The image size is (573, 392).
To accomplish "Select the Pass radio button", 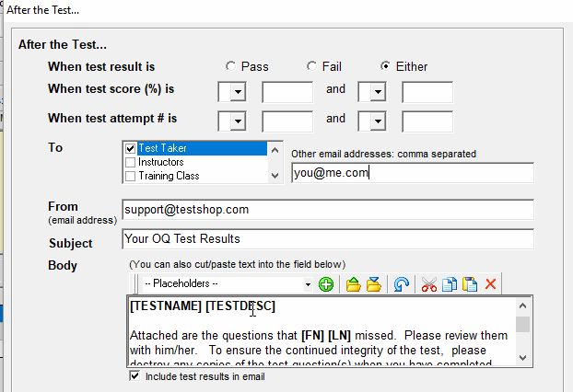I will tap(230, 66).
